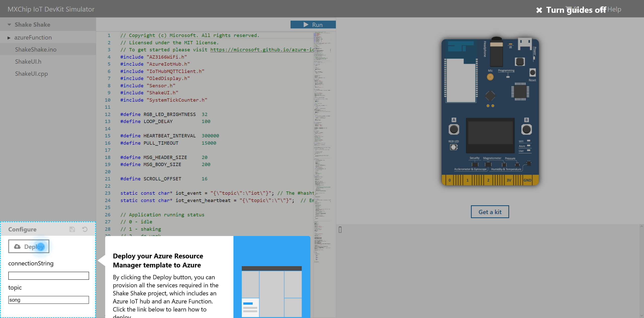The width and height of the screenshot is (644, 318).
Task: Click Turn guides off text
Action: (576, 10)
